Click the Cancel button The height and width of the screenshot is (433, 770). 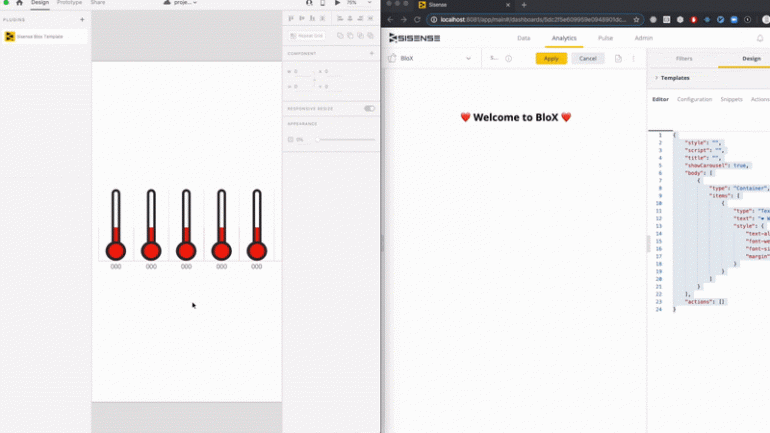coord(587,59)
